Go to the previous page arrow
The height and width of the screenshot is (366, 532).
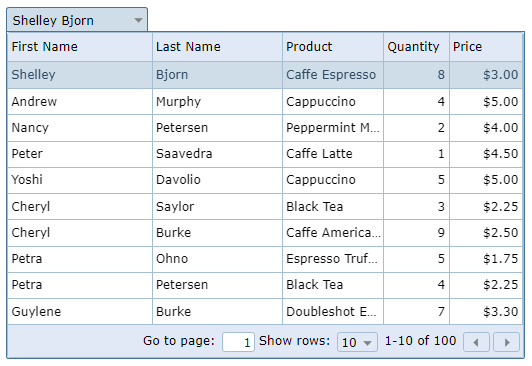click(476, 342)
